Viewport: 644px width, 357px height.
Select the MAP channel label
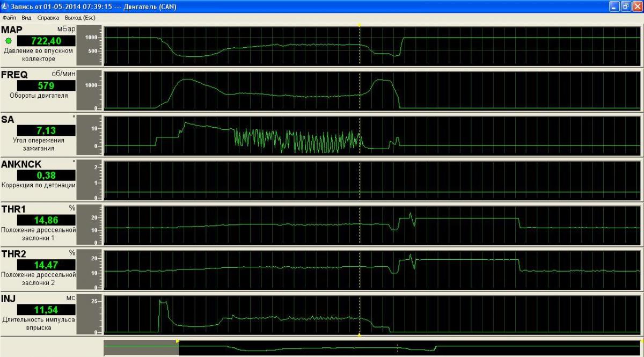click(x=12, y=30)
